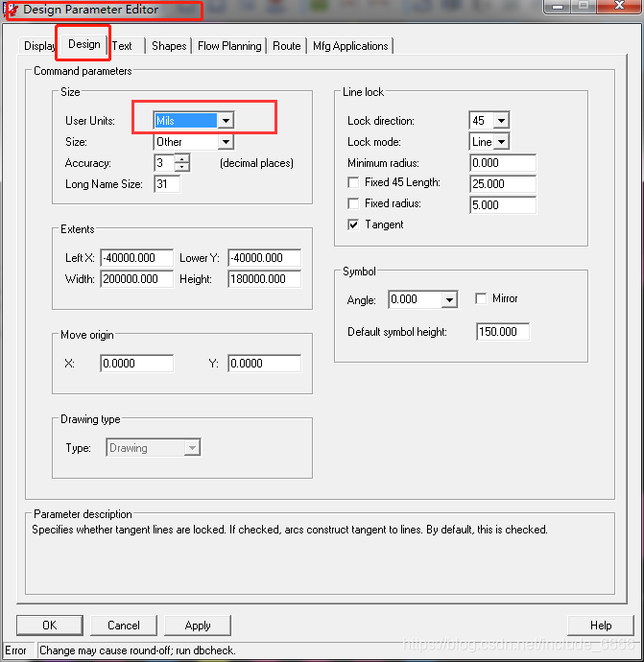Viewport: 644px width, 662px height.
Task: Uncheck the Tangent checkbox
Action: pos(353,225)
